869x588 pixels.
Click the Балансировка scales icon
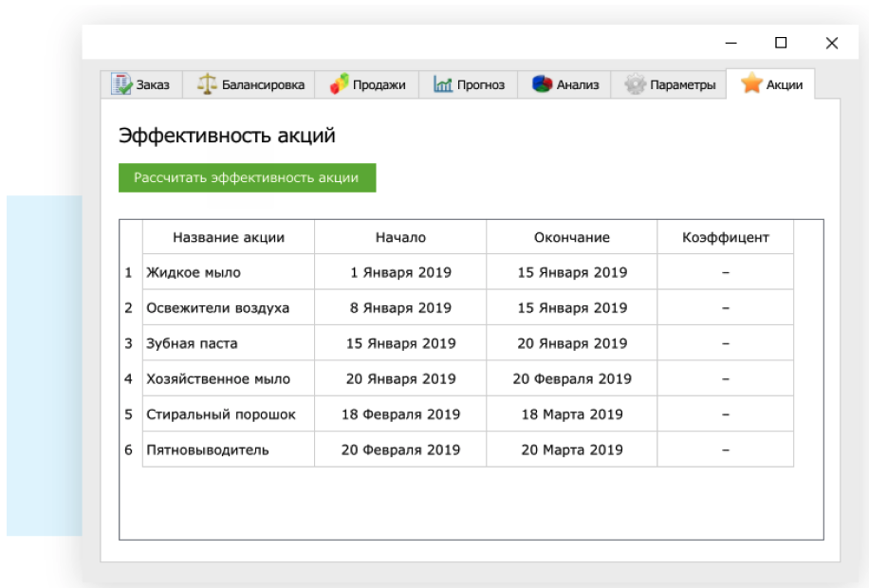tap(207, 84)
